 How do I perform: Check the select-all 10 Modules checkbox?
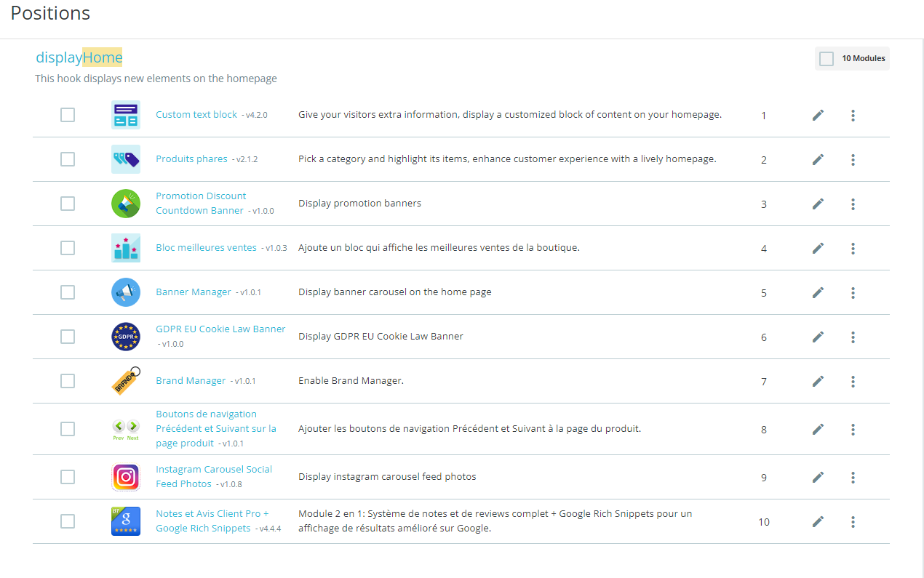click(827, 59)
